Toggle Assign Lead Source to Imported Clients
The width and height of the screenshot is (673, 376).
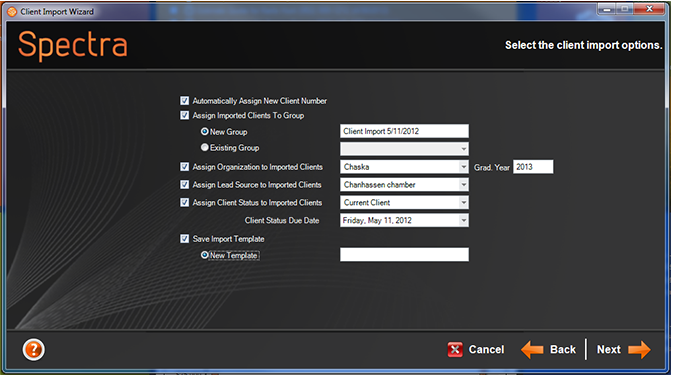[x=185, y=185]
